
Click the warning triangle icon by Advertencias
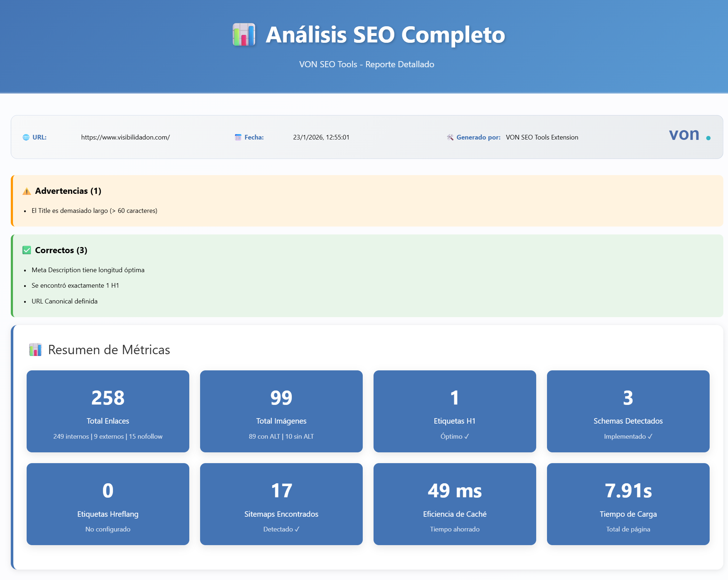27,191
